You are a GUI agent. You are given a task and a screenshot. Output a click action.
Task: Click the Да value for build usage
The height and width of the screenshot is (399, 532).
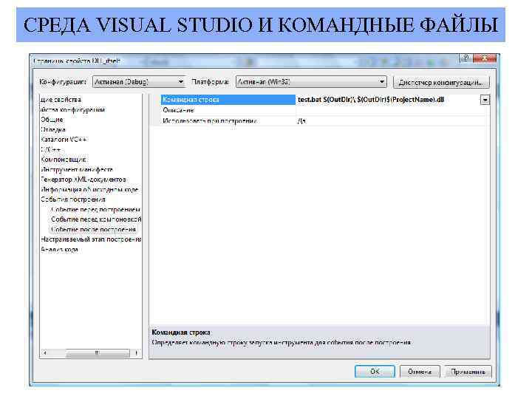301,120
